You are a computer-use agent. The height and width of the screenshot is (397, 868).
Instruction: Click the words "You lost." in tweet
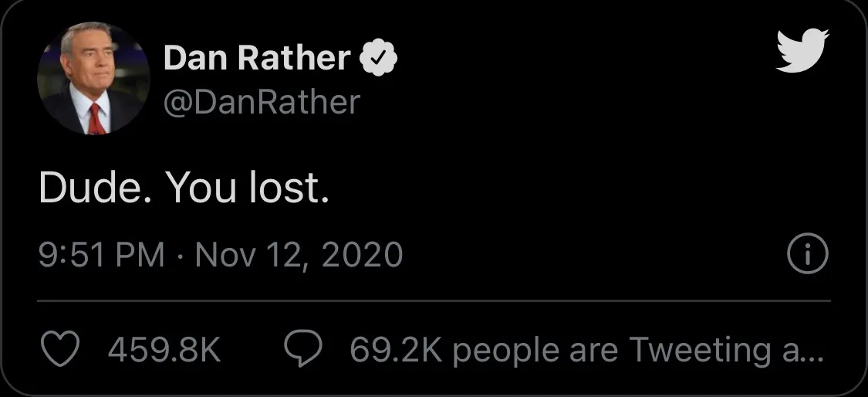point(248,188)
